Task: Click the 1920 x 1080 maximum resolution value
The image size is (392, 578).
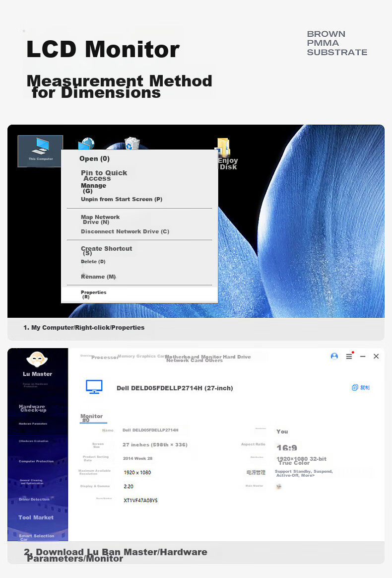Action: tap(137, 473)
